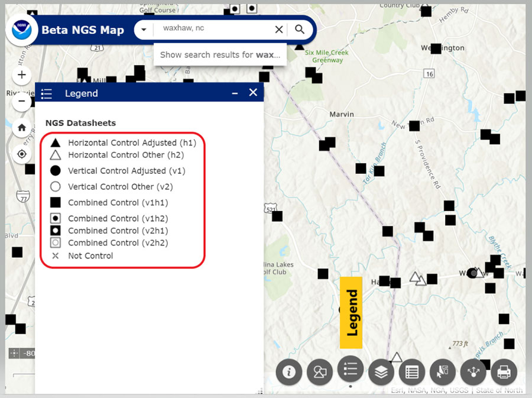Click the zoom out minus button
The height and width of the screenshot is (398, 532).
pos(22,101)
